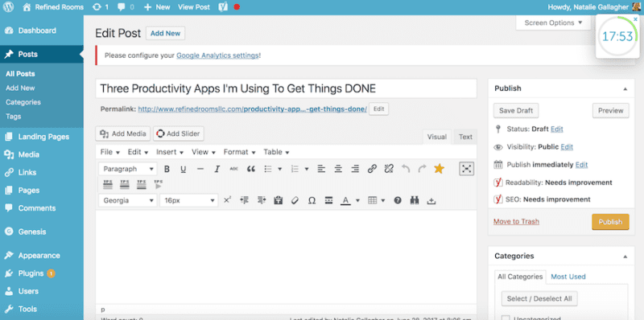Screen dimensions: 644x320
Task: Insert or edit a link
Action: [x=372, y=169]
